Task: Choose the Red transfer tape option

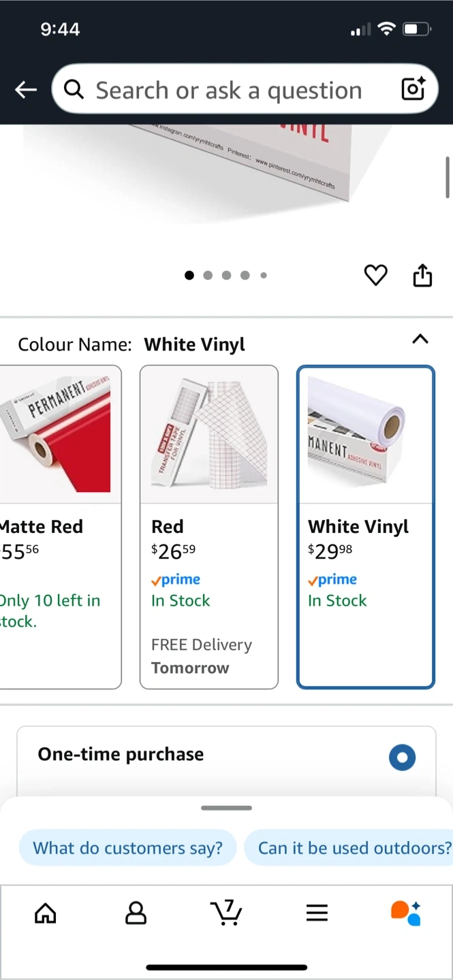Action: (x=208, y=527)
